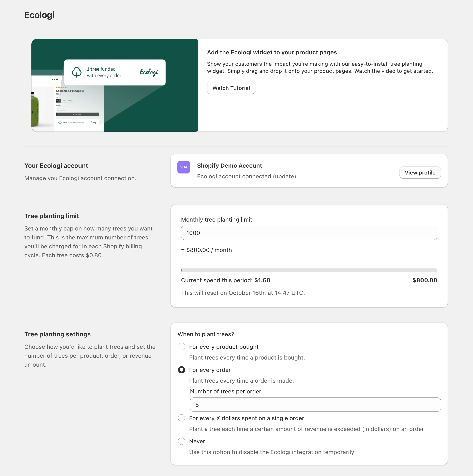This screenshot has height=476, width=473.
Task: Click the $800.00 limit amount label
Action: (425, 280)
